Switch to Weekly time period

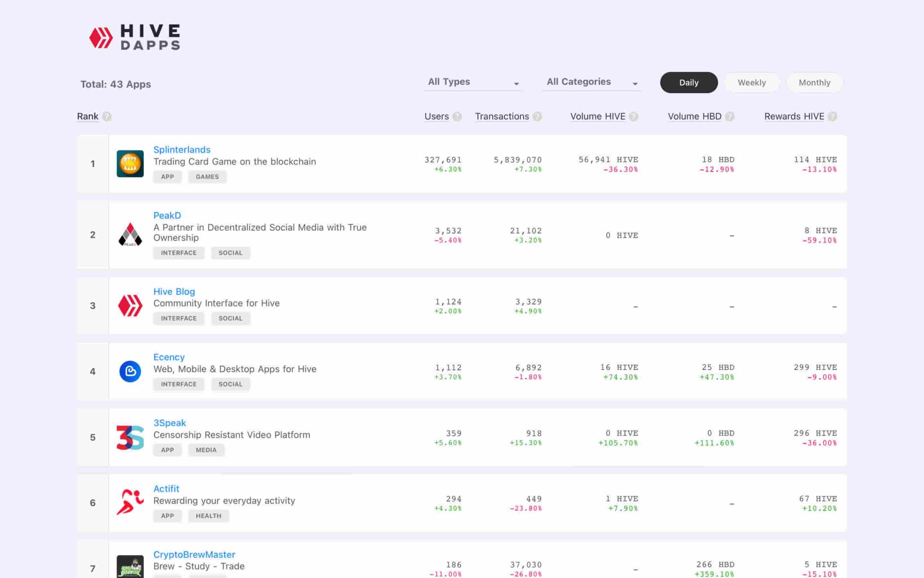coord(752,83)
